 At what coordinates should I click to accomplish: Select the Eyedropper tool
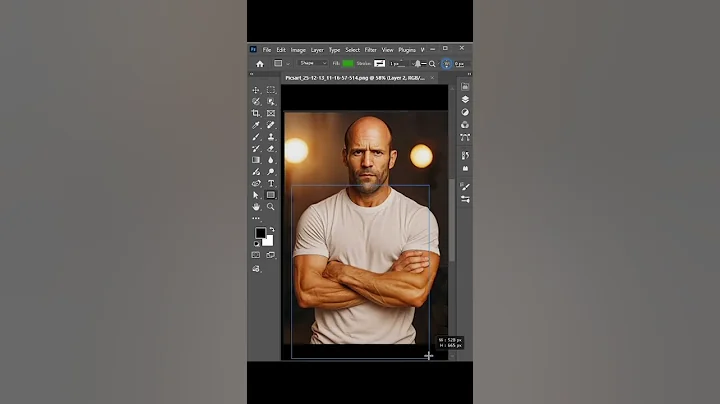coord(256,125)
